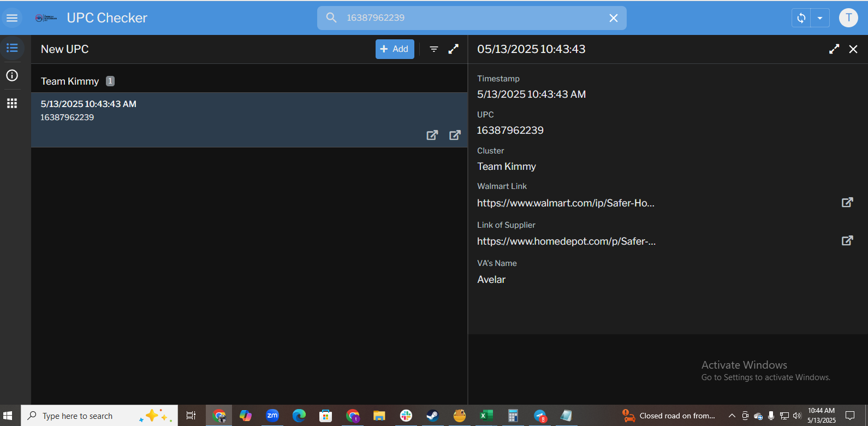Image resolution: width=868 pixels, height=426 pixels.
Task: Open the hamburger navigation menu
Action: pos(12,18)
